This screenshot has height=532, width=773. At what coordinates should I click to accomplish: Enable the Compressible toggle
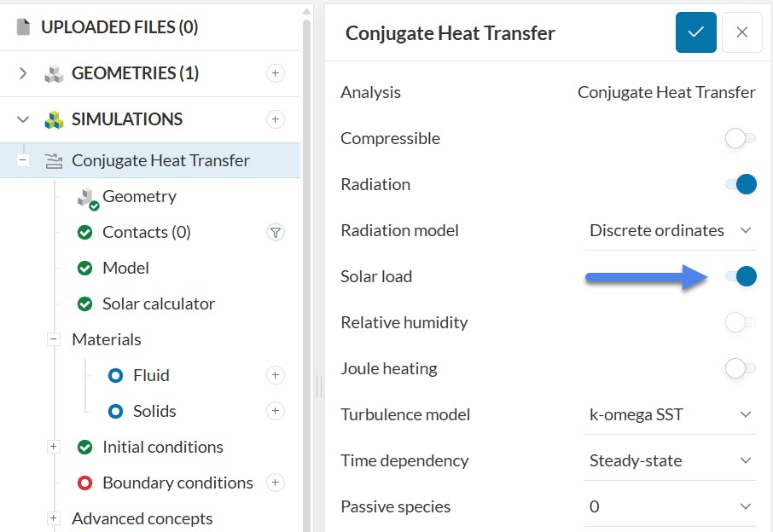(740, 138)
